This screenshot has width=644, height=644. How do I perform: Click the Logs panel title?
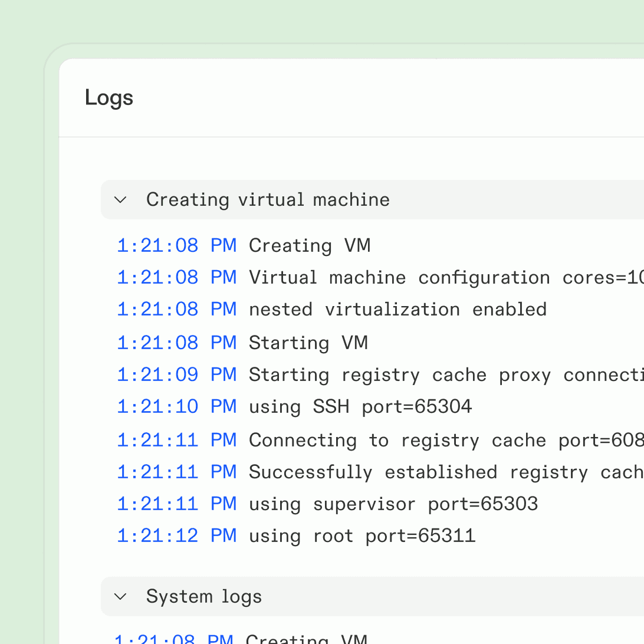(109, 97)
